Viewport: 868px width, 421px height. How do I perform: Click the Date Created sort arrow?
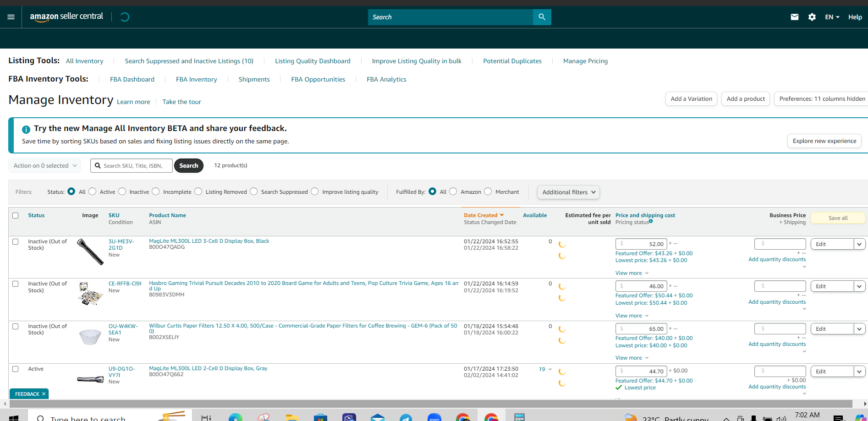pos(502,215)
